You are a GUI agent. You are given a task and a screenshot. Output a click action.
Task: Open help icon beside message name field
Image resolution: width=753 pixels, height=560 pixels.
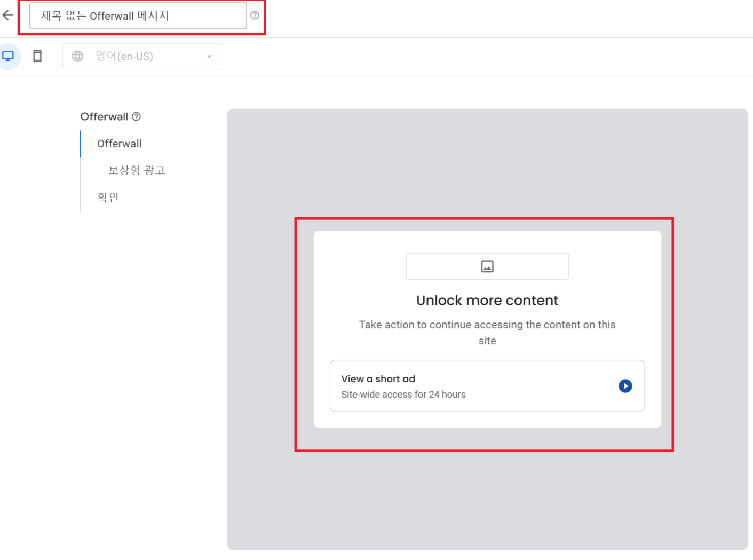point(255,15)
